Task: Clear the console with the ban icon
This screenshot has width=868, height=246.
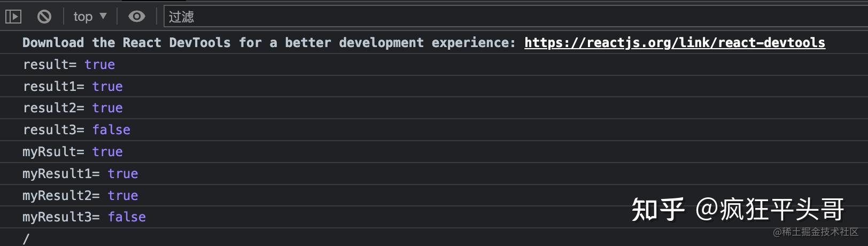Action: click(x=44, y=17)
